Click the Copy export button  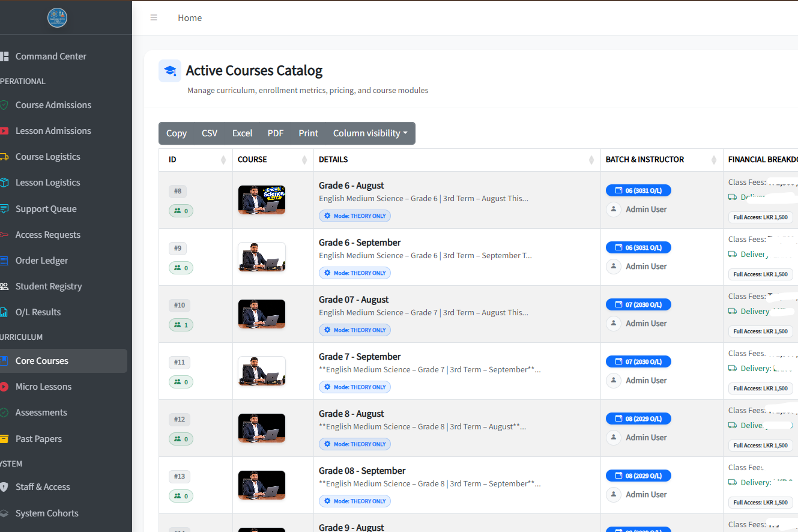177,133
